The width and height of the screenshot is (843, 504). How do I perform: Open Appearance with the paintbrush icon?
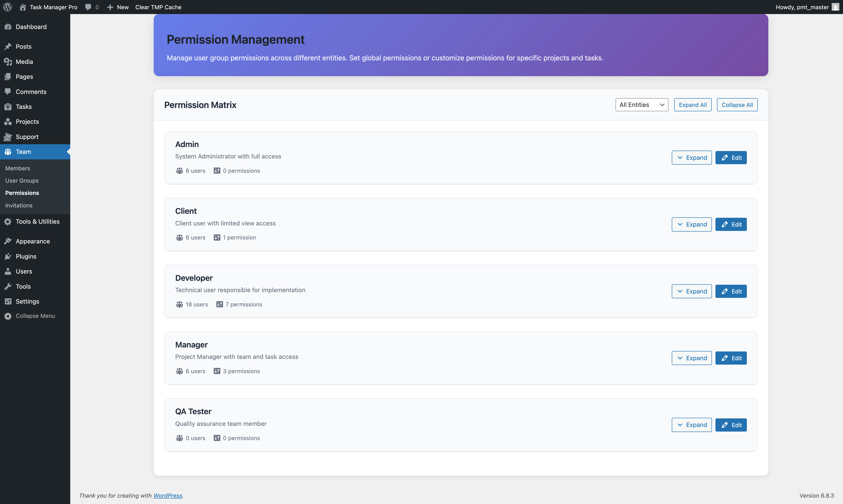pos(8,241)
